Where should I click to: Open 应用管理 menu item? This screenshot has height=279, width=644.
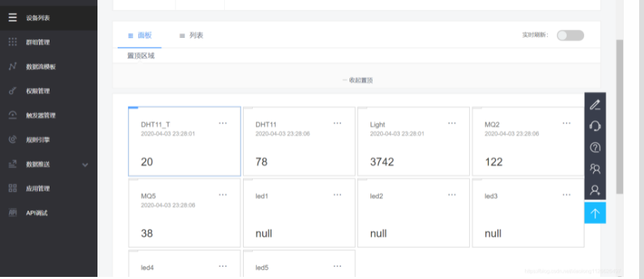coord(38,189)
